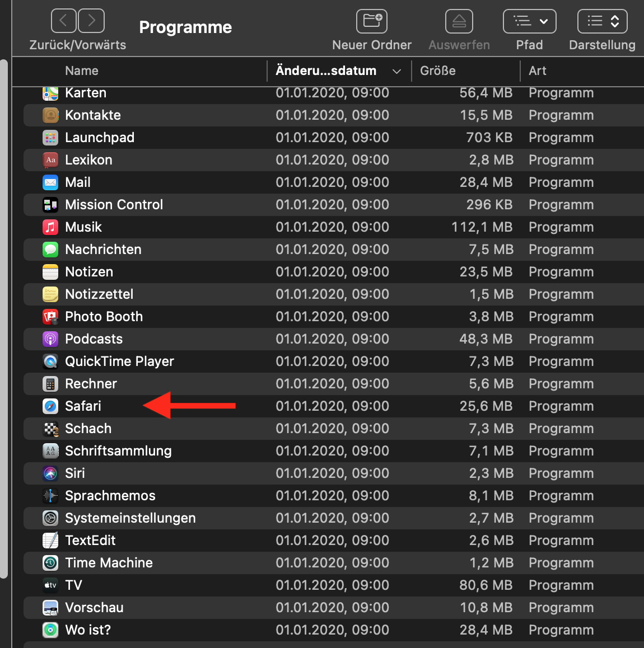Sort by Änderungsdatum column header
Image resolution: width=644 pixels, height=648 pixels.
point(326,71)
